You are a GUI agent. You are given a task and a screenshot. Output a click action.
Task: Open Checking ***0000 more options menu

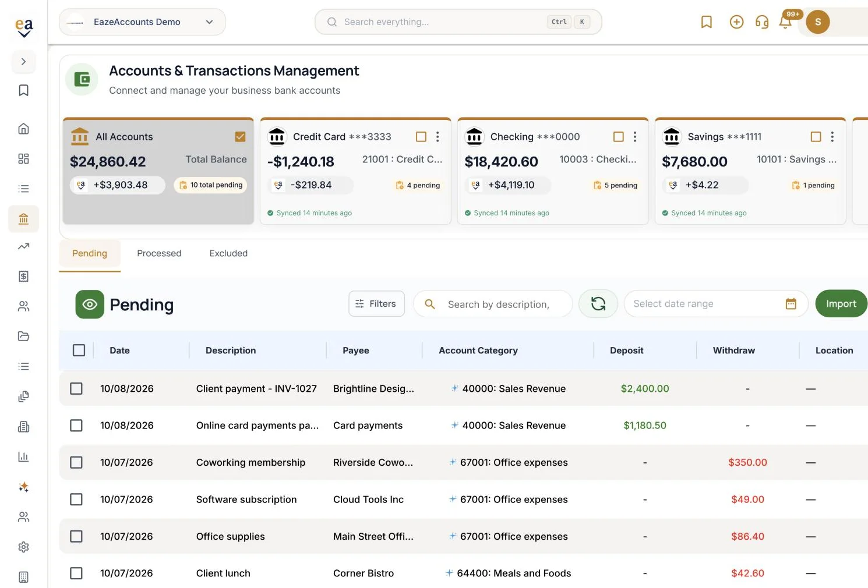click(x=635, y=137)
